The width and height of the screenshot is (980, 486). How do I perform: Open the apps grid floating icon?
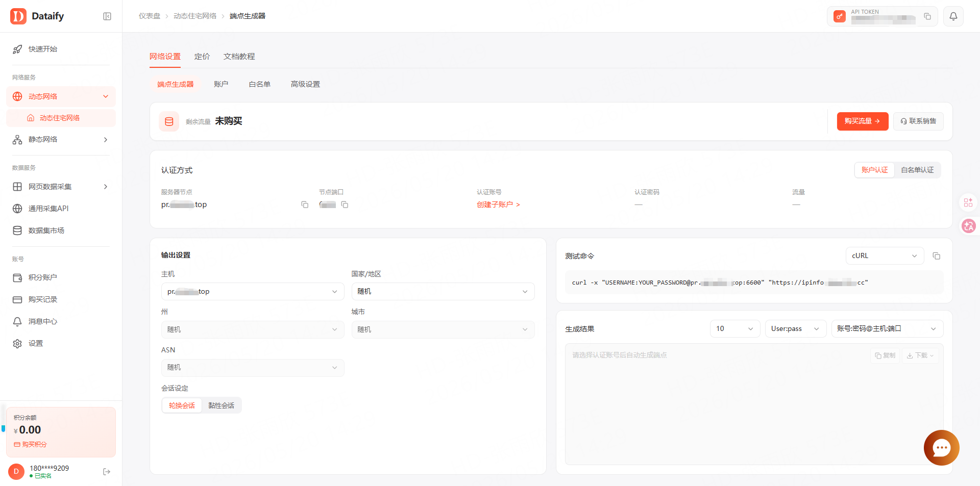coord(968,202)
